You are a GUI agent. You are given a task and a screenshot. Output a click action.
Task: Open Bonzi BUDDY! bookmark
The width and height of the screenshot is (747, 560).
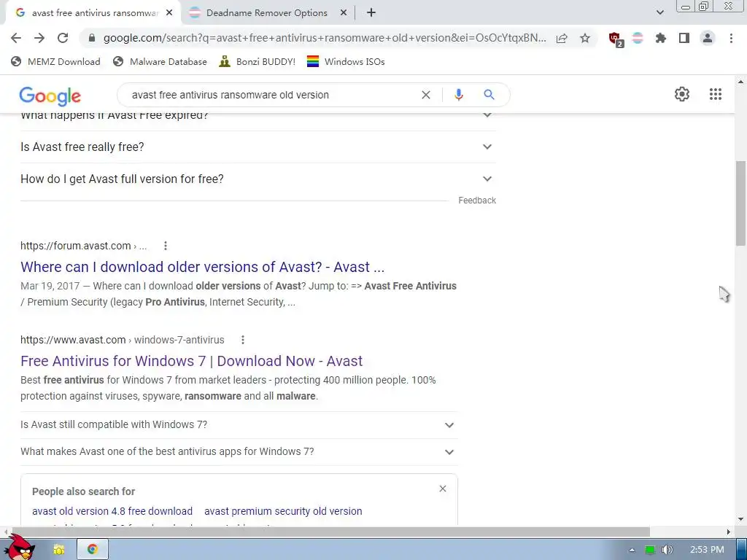point(258,61)
